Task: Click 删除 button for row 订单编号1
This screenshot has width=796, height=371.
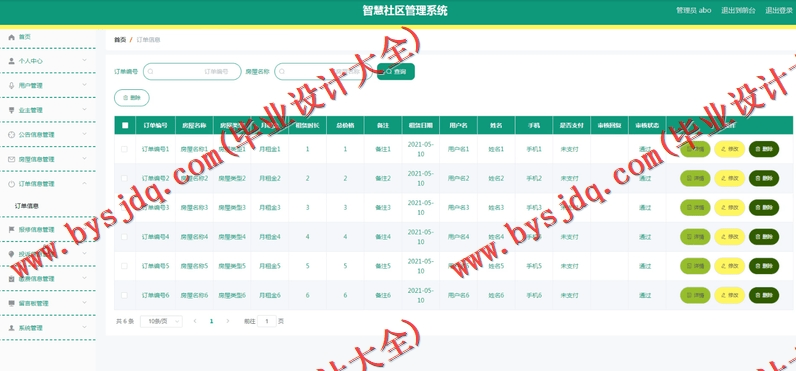Action: pyautogui.click(x=764, y=149)
